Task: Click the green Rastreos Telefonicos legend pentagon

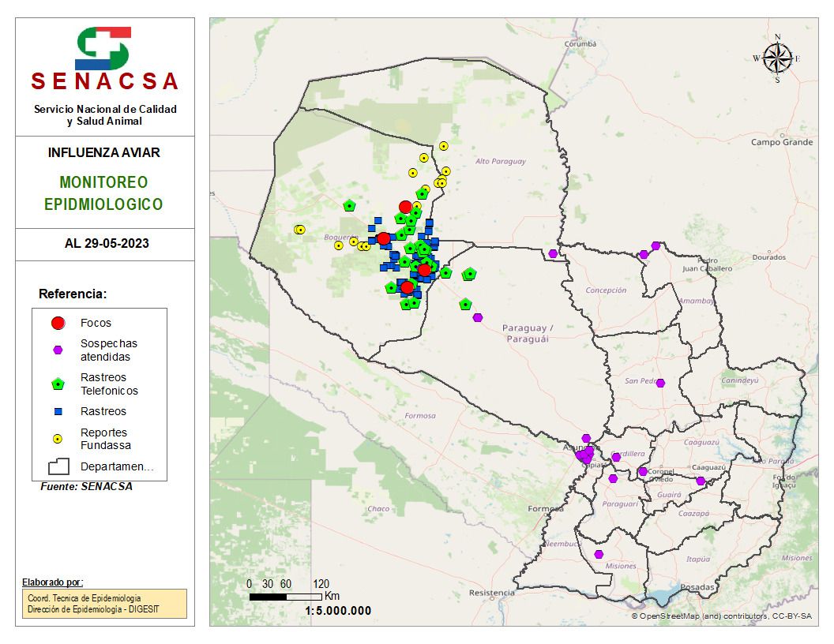Action: click(58, 384)
